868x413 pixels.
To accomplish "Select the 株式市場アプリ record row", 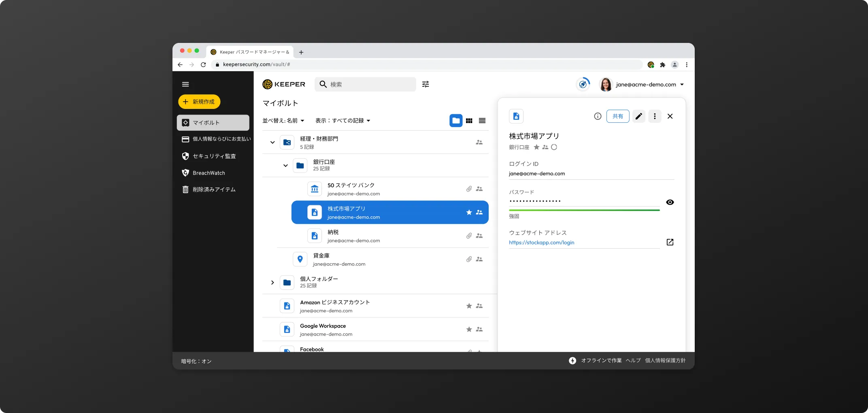I will pos(390,212).
